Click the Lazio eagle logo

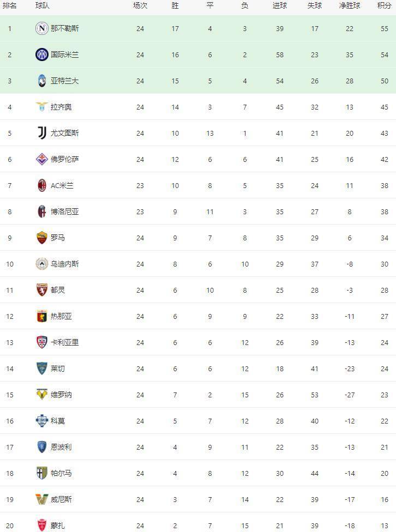click(42, 107)
